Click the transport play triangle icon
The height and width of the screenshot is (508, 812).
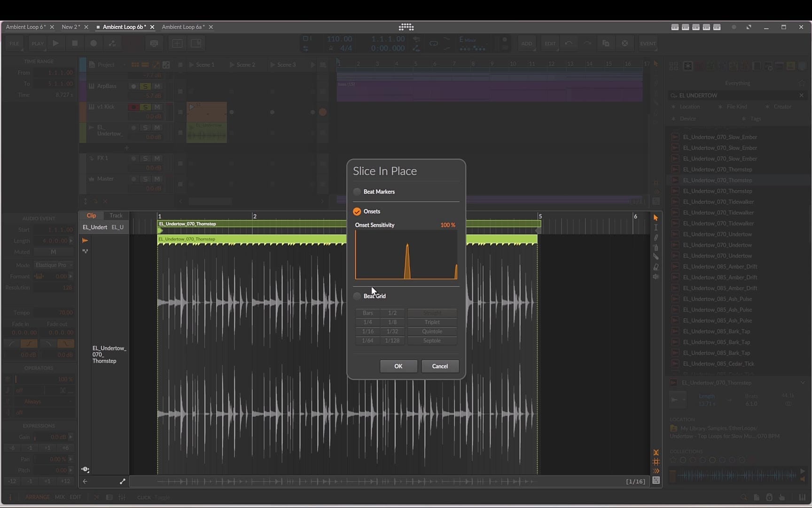click(56, 43)
